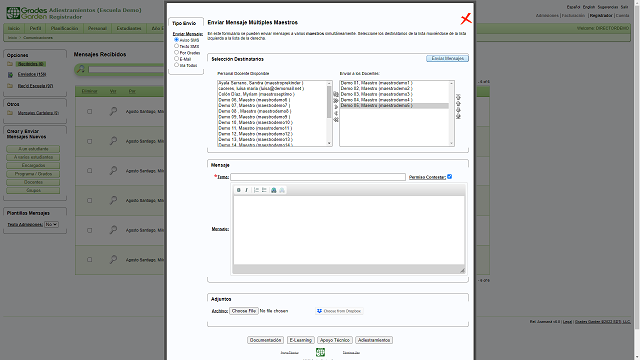Open the Inicio menu in background page

(x=14, y=29)
